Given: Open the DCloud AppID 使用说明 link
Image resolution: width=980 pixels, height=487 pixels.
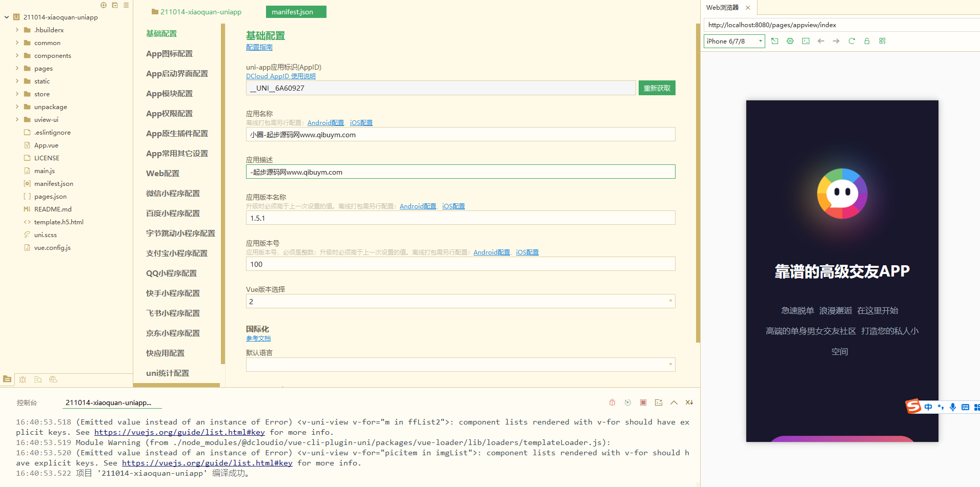Looking at the screenshot, I should [x=280, y=76].
